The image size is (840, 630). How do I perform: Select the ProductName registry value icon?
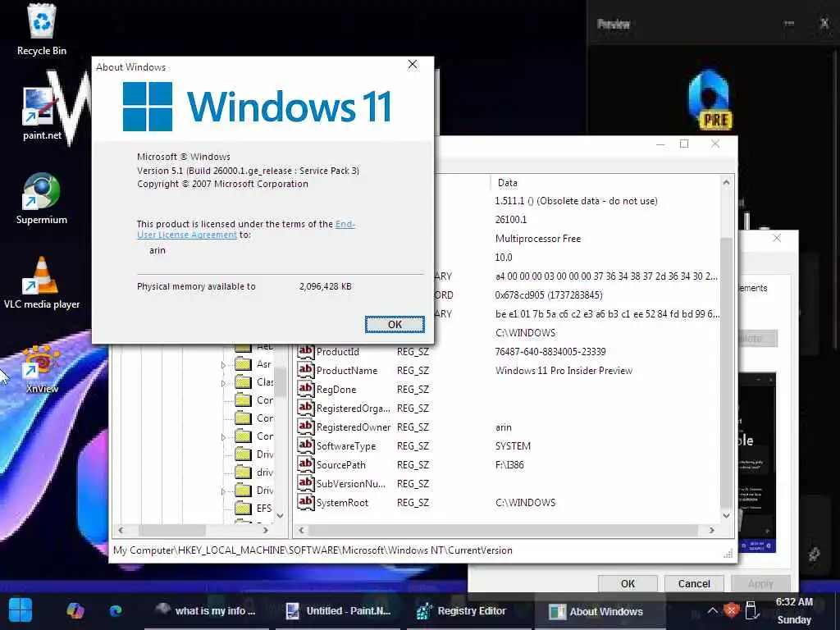[305, 370]
